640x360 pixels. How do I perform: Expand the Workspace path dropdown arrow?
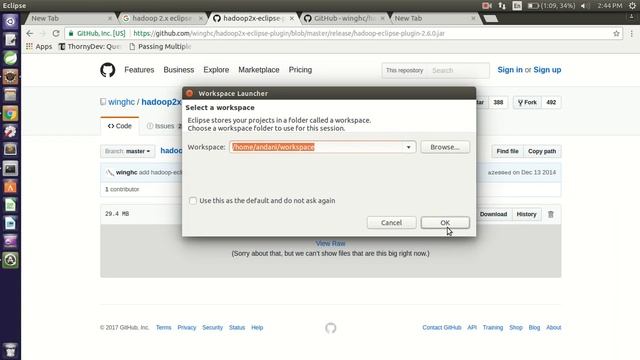408,147
